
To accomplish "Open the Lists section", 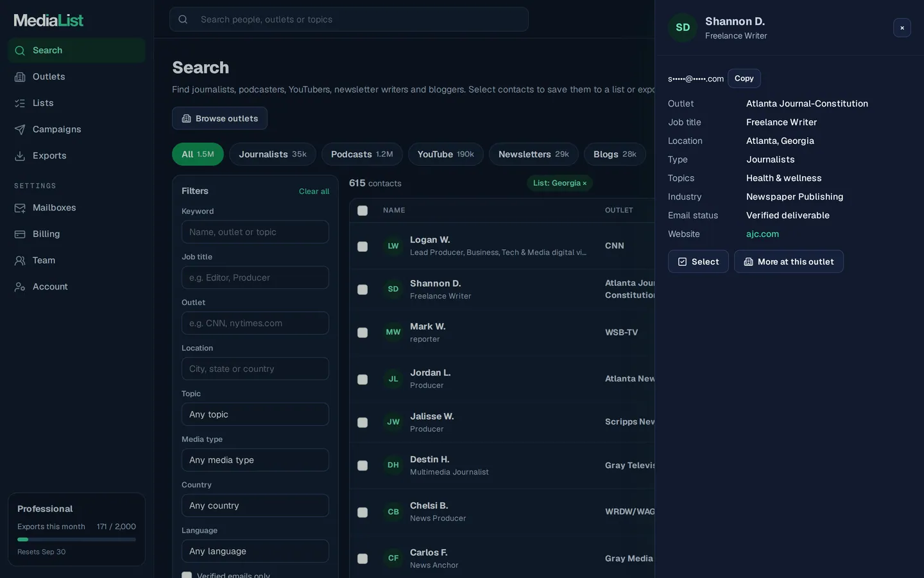I will (76, 103).
